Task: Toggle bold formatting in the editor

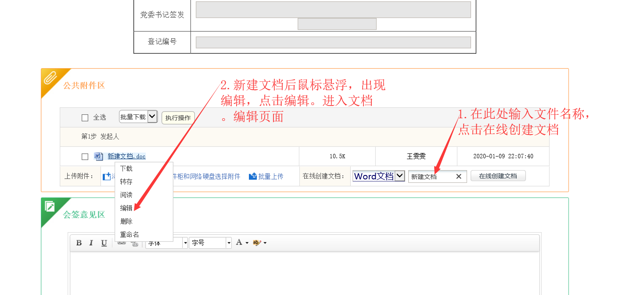Action: click(79, 243)
